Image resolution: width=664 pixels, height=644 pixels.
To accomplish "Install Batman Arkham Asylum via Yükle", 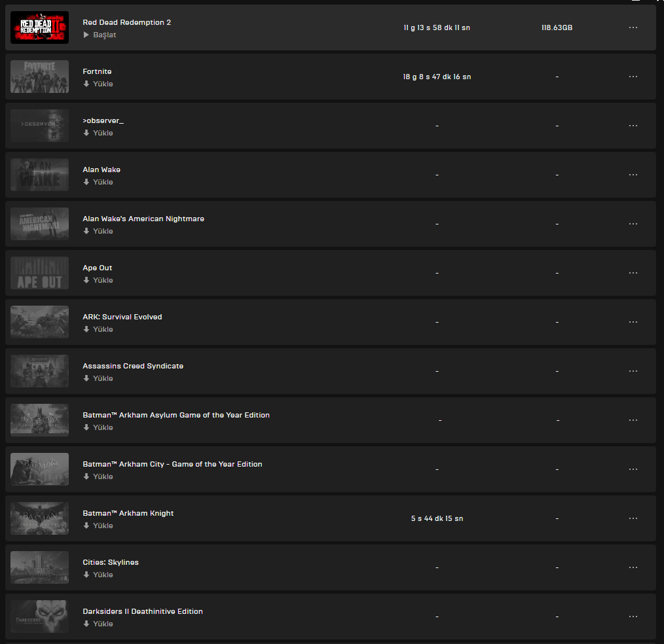I will click(98, 427).
